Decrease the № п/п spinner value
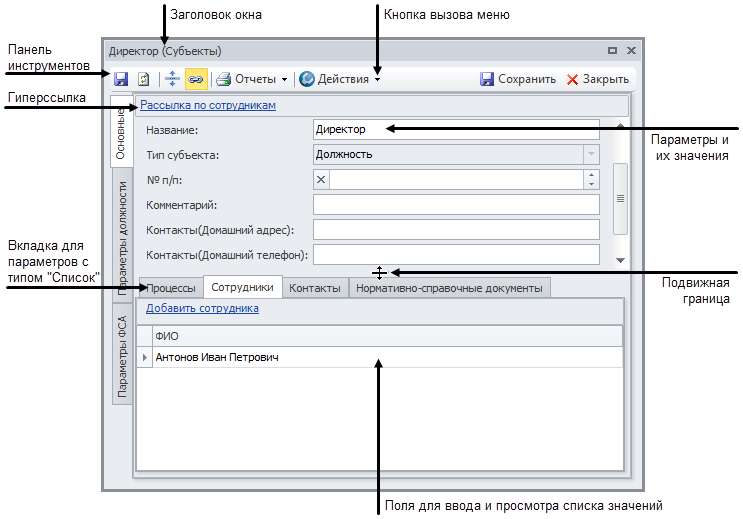Screen dimensions: 743x519 click(x=591, y=184)
